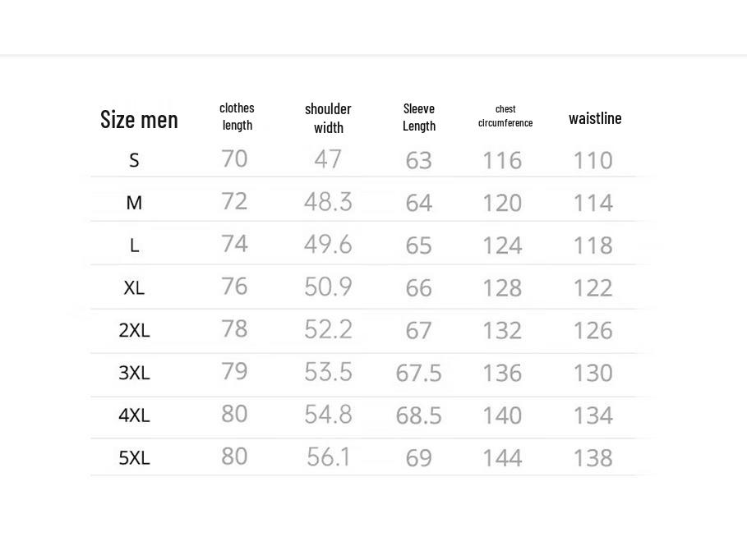Click waistline value 138
Viewport: 747px width, 560px height.
coord(593,457)
